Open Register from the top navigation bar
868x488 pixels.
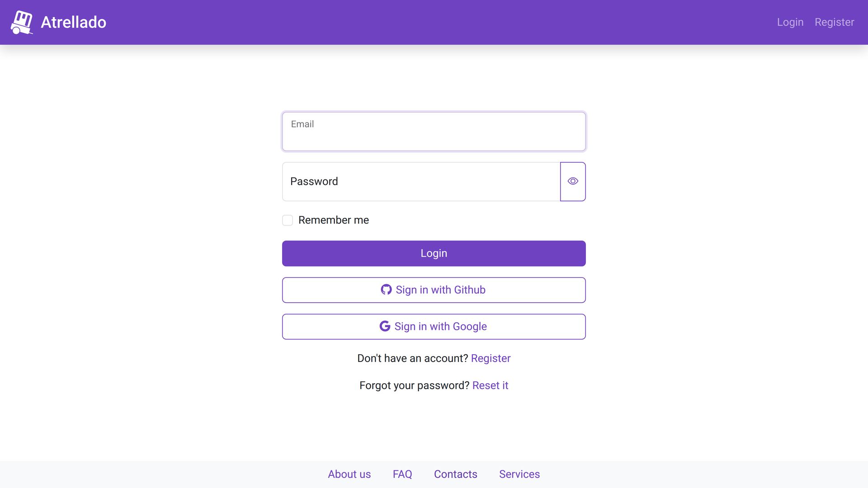(834, 22)
